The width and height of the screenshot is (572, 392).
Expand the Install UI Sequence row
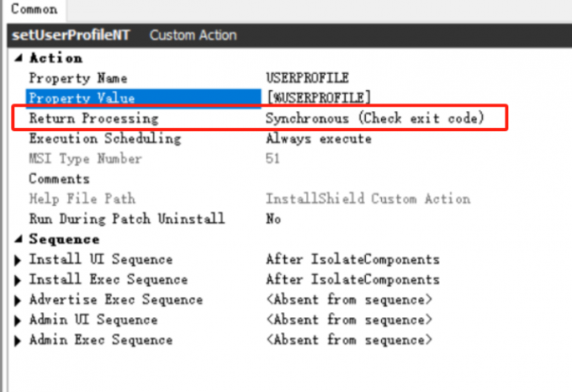click(x=19, y=259)
